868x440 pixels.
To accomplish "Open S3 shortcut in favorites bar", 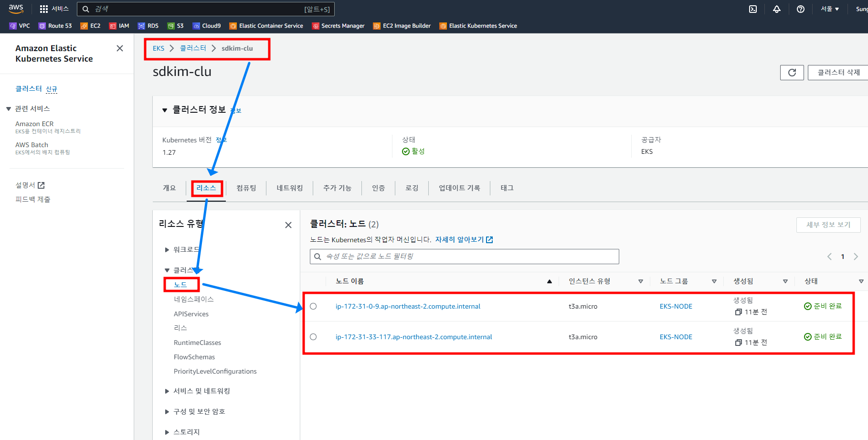I will click(175, 26).
